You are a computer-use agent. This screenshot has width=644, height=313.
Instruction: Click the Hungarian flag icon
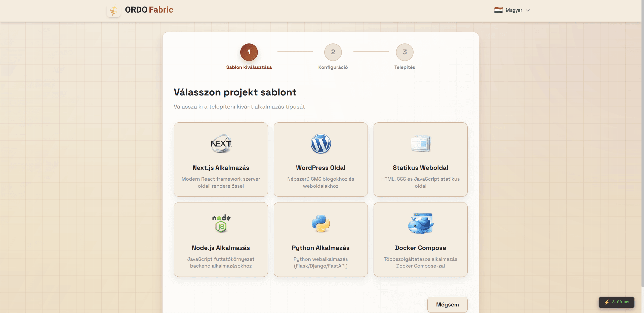498,10
